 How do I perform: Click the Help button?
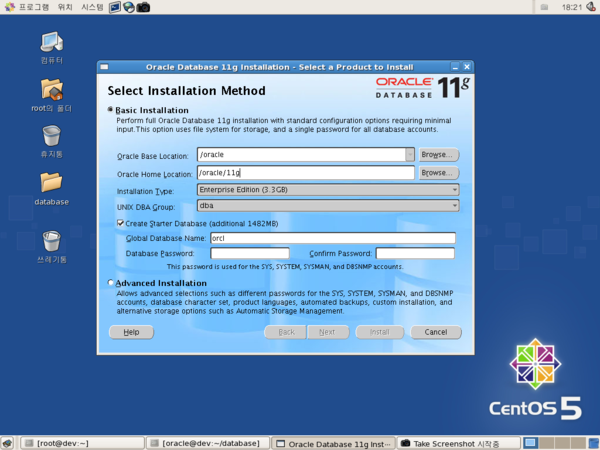click(131, 332)
